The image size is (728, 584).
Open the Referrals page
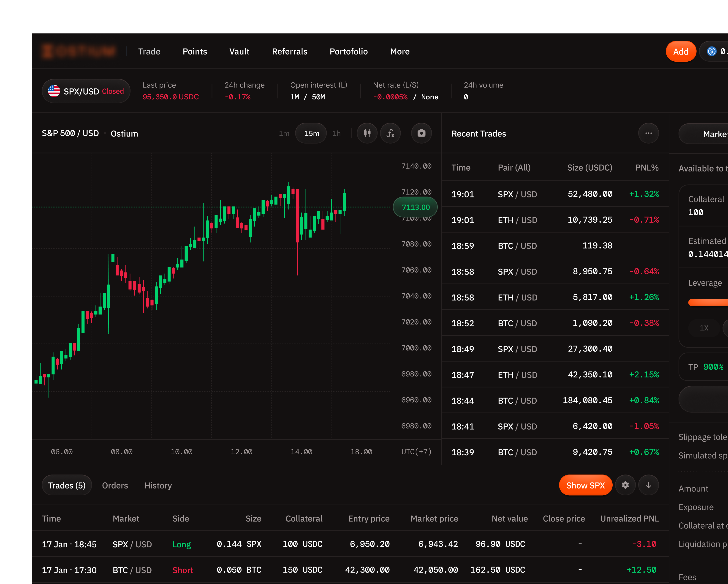coord(290,51)
